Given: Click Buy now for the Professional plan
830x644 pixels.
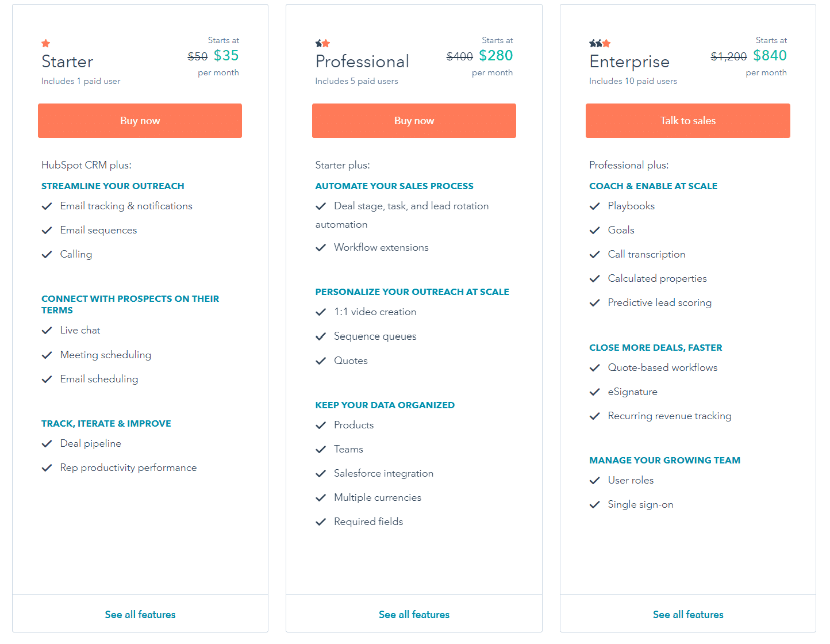Looking at the screenshot, I should (414, 120).
